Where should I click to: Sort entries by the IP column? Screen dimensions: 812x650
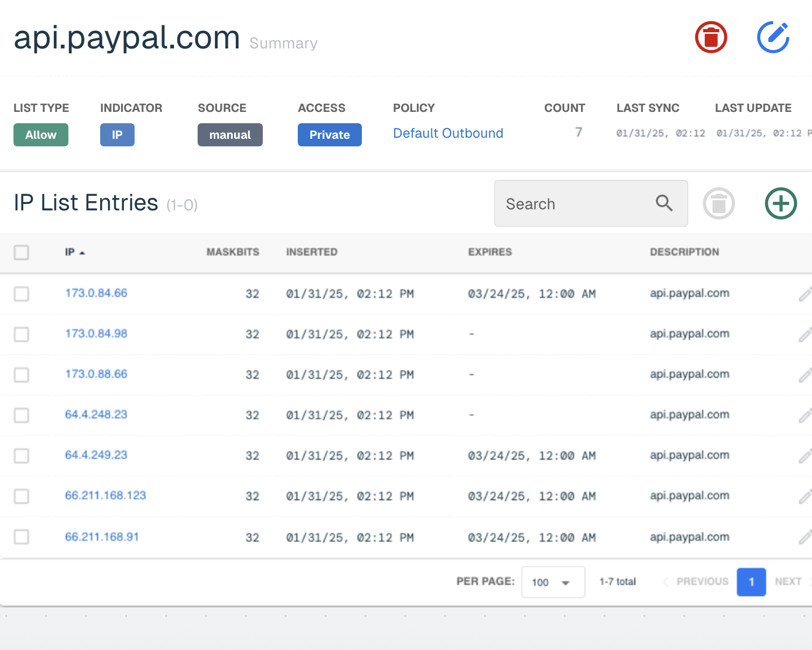(x=75, y=252)
